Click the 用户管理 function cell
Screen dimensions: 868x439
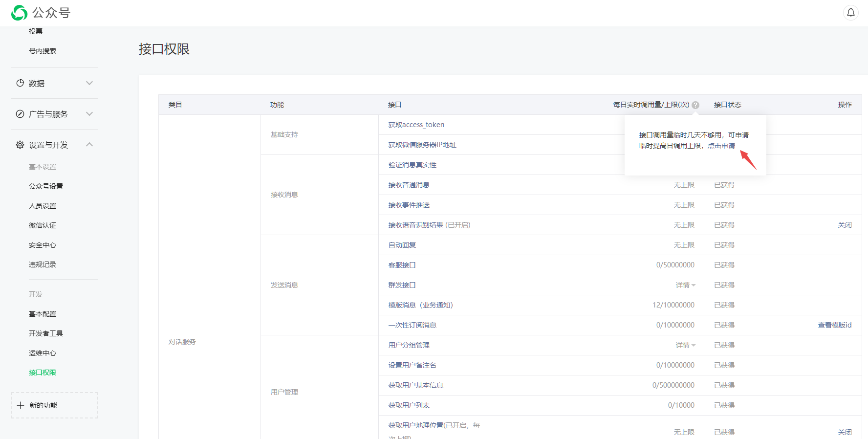coord(284,392)
